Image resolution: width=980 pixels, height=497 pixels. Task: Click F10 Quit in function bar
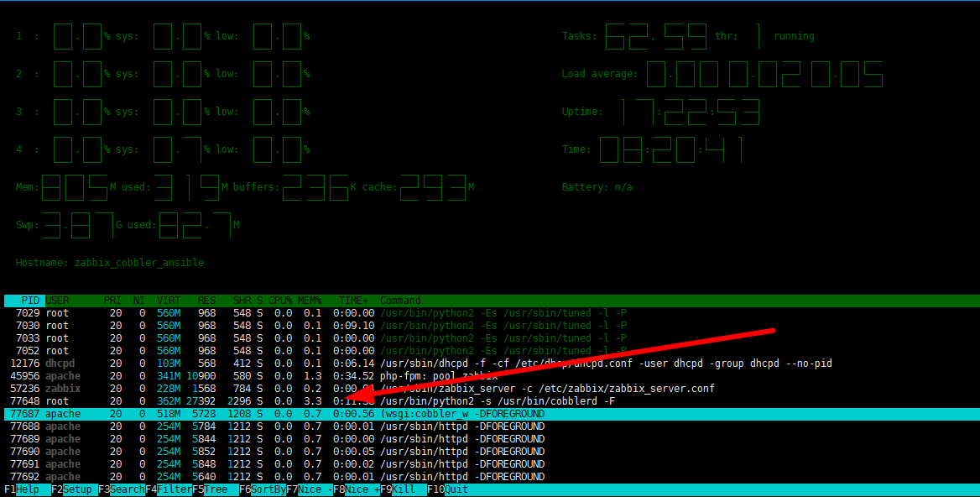pyautogui.click(x=447, y=489)
